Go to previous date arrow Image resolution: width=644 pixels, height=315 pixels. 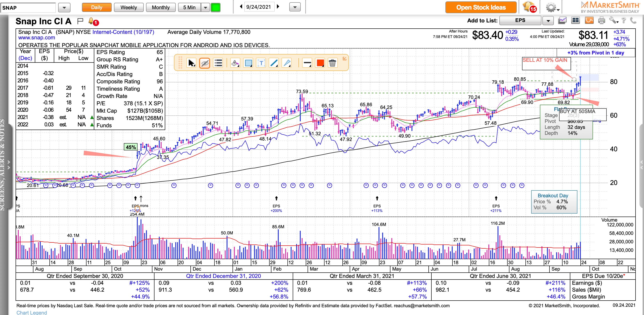[x=241, y=7]
